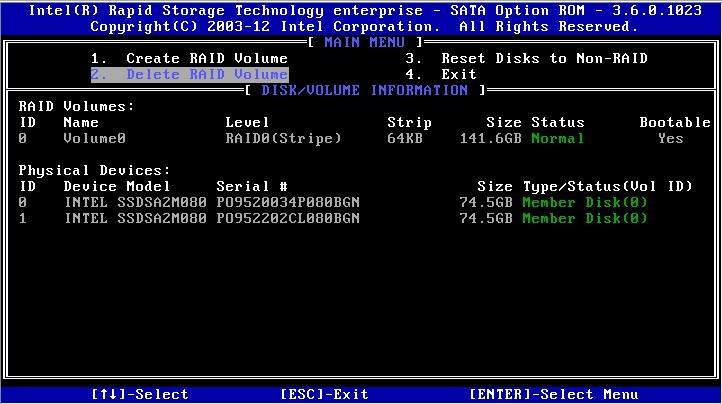This screenshot has width=722, height=404.
Task: Select serial number PO9520034P080BGN
Action: 288,202
